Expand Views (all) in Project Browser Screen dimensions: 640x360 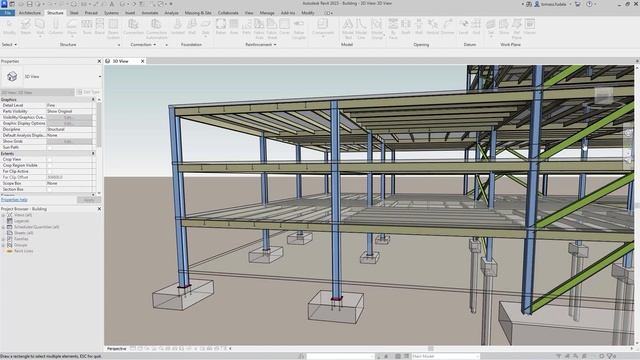(3, 215)
